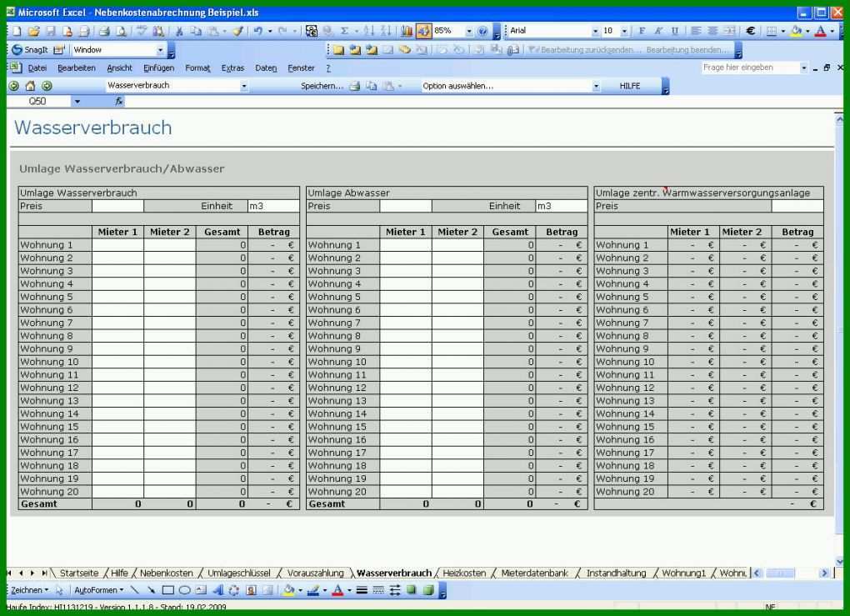Insert a text box from drawing toolbar
The width and height of the screenshot is (850, 616).
coord(201,590)
